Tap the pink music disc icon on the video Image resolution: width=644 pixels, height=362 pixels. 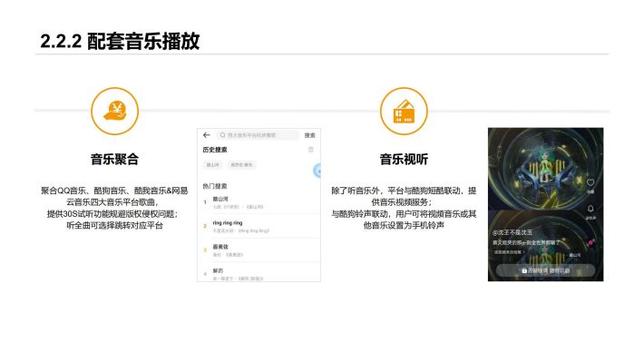590,242
